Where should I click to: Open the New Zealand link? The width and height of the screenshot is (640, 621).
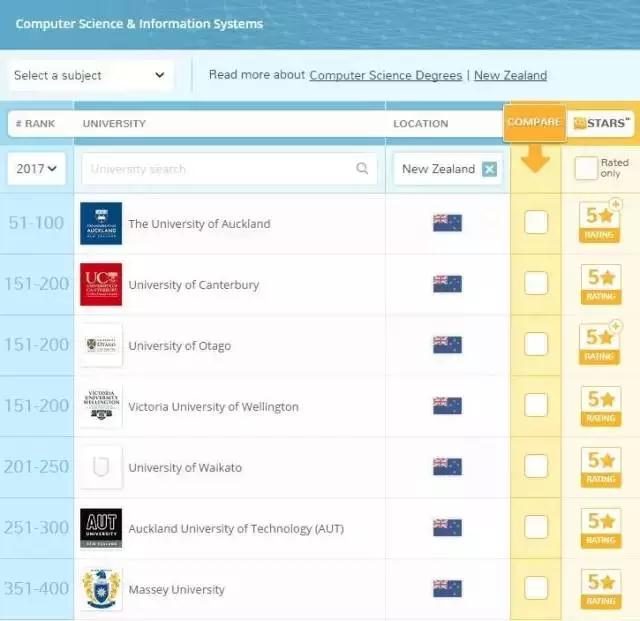[x=510, y=75]
